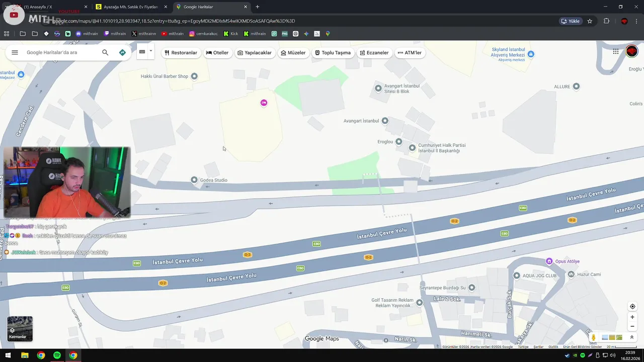Image resolution: width=644 pixels, height=362 pixels.
Task: Select the Eczaneler chip
Action: [374, 53]
